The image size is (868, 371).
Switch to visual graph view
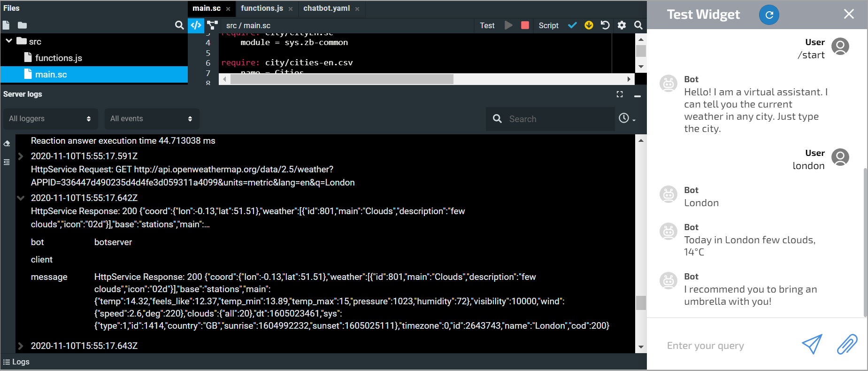pos(213,25)
